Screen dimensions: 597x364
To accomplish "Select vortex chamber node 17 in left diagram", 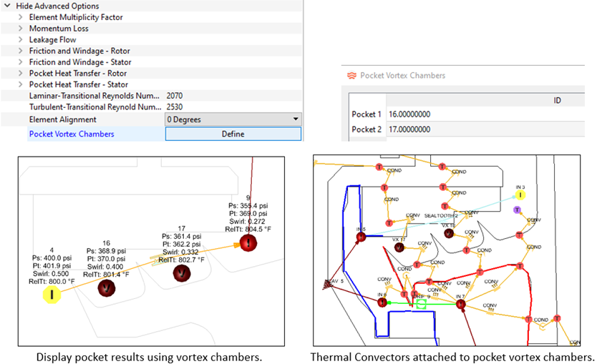I will (x=183, y=273).
